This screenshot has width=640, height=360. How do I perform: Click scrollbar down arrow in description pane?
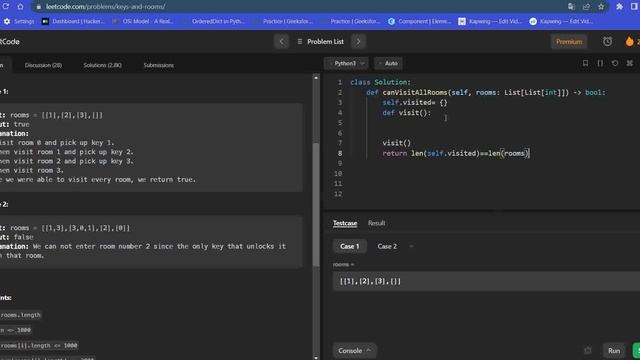click(x=316, y=357)
